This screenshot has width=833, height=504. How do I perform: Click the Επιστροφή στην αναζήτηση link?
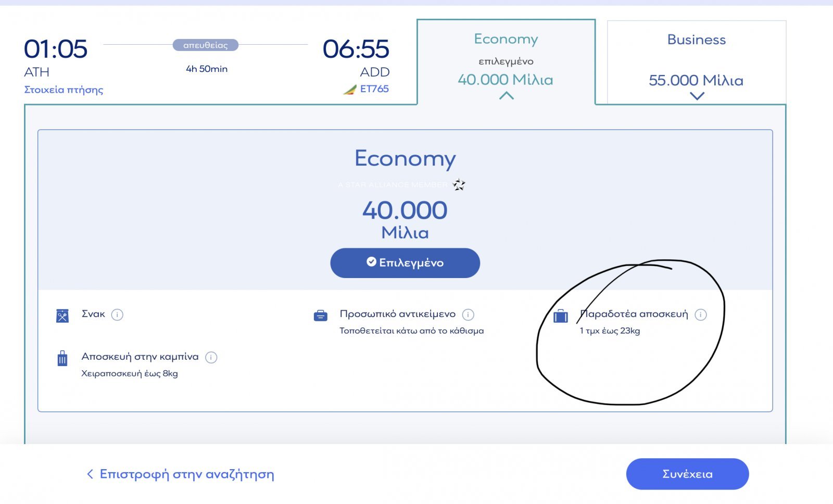point(187,474)
